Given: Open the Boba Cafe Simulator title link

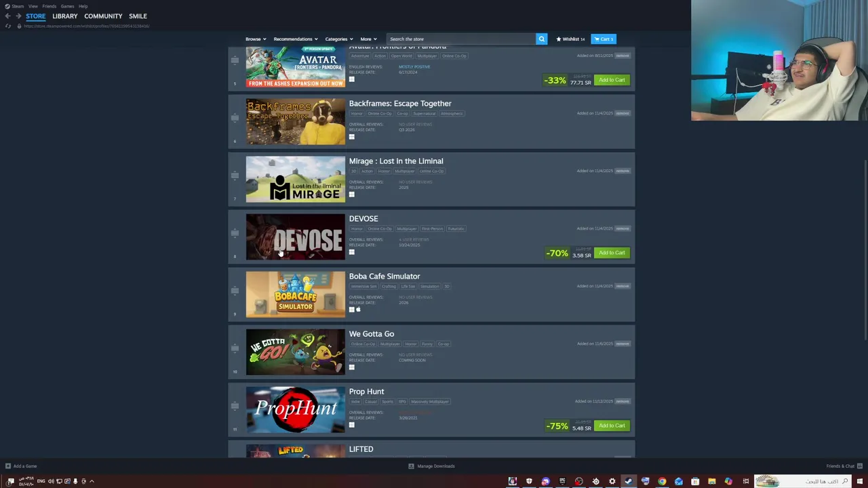Looking at the screenshot, I should click(x=384, y=277).
